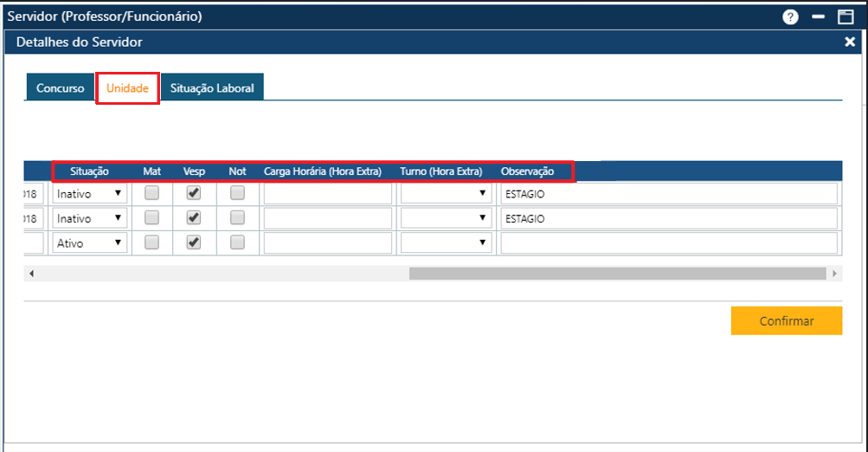Click the horizontal scrollbar thumb

(x=617, y=274)
